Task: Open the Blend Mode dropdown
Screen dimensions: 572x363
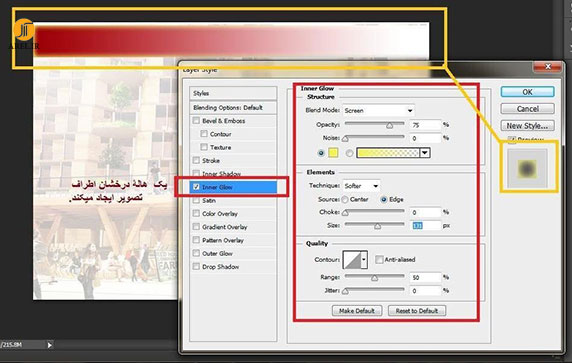Action: (x=378, y=110)
